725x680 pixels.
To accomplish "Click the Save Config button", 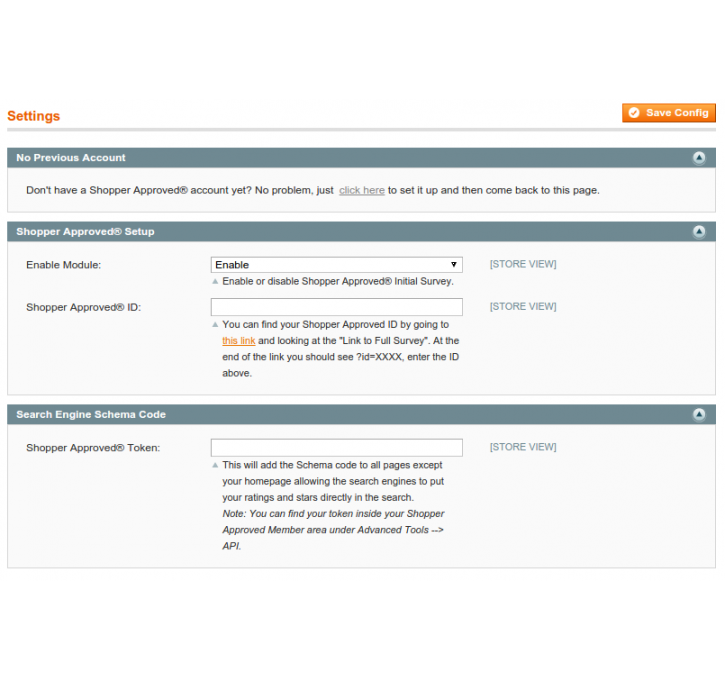I will click(669, 113).
